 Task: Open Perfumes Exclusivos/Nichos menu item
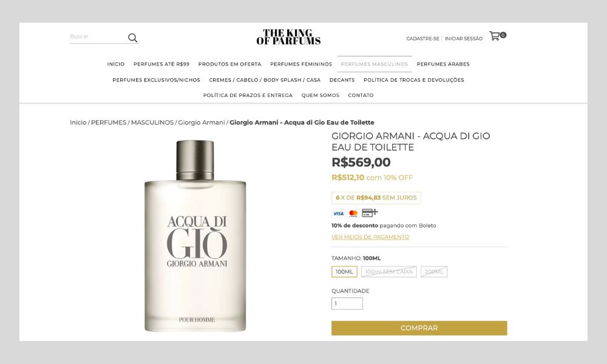157,80
